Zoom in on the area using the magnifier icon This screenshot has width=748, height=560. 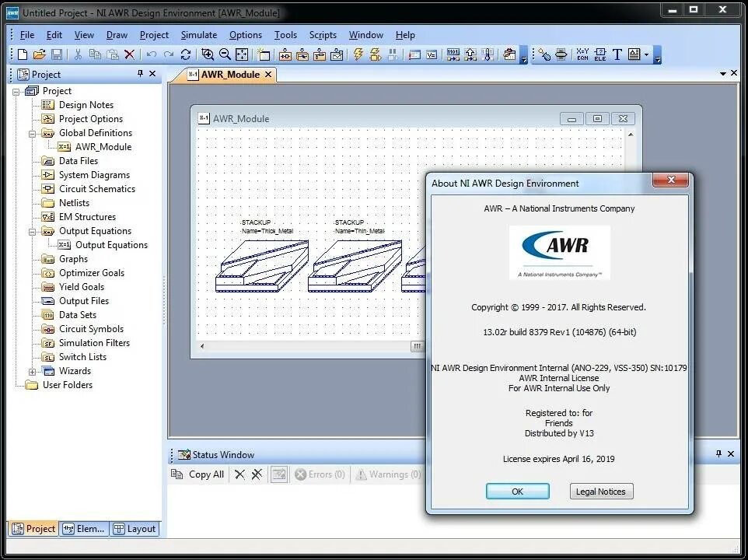[x=208, y=54]
